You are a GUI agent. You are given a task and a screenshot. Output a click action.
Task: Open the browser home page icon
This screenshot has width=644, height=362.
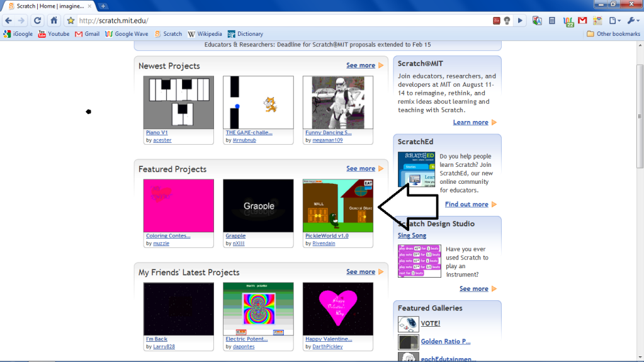[54, 21]
